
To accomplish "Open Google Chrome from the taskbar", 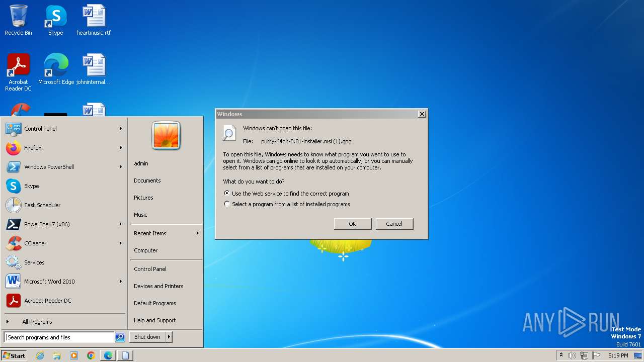I will coord(91,355).
